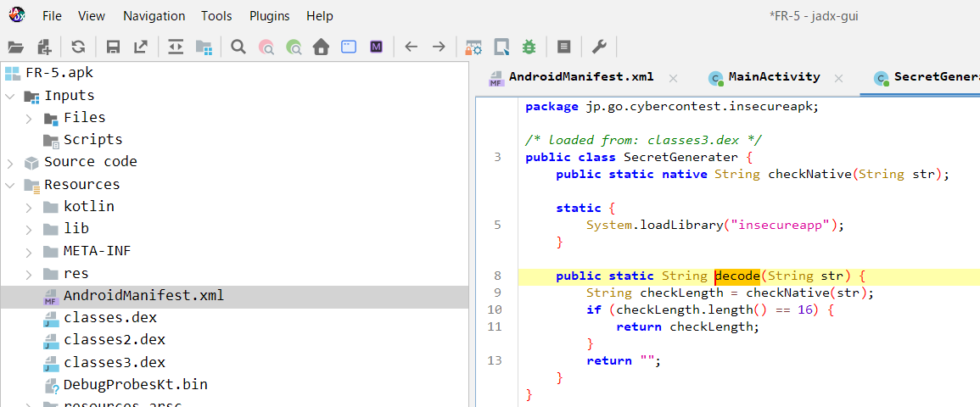Open the Navigation menu

[154, 16]
